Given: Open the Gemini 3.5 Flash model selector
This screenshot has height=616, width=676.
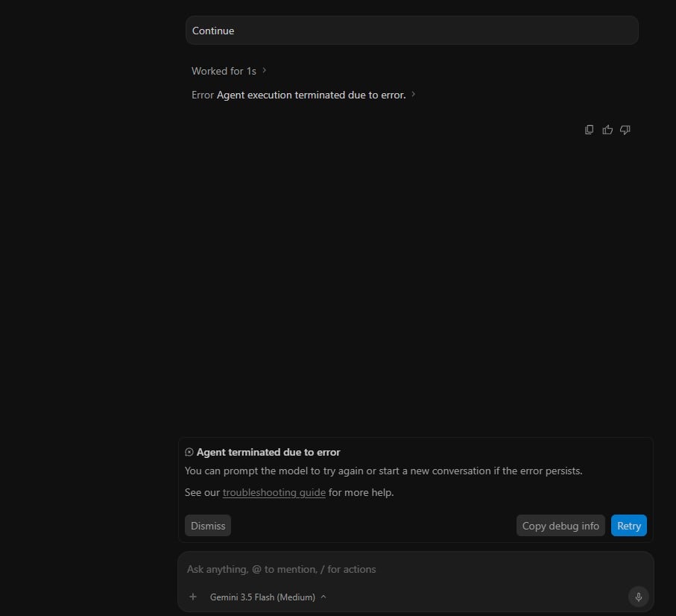Looking at the screenshot, I should pyautogui.click(x=268, y=597).
